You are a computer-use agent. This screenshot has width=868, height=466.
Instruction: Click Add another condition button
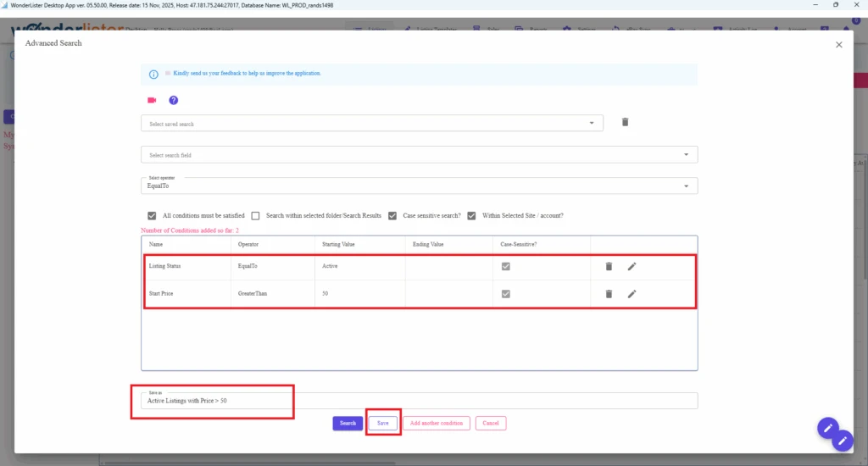(436, 423)
